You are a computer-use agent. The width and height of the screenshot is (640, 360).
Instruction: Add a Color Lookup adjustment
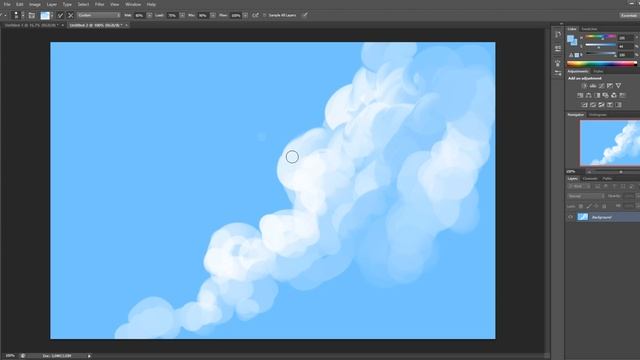pyautogui.click(x=622, y=95)
